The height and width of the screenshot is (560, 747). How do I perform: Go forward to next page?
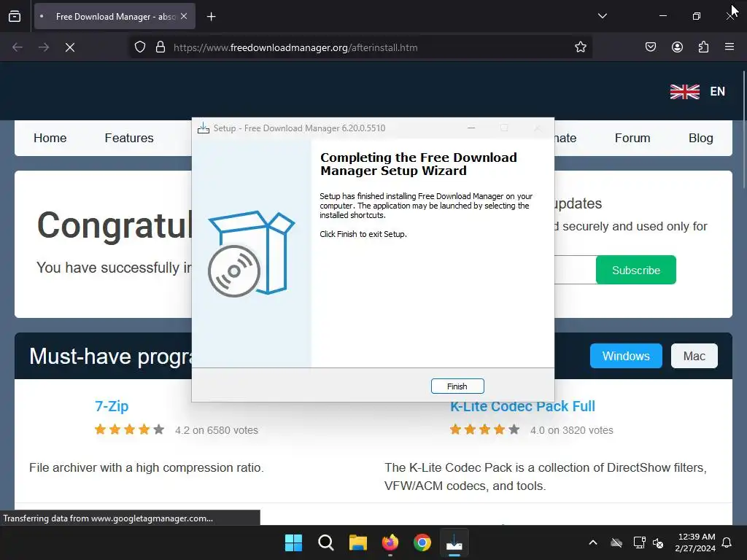pyautogui.click(x=44, y=47)
